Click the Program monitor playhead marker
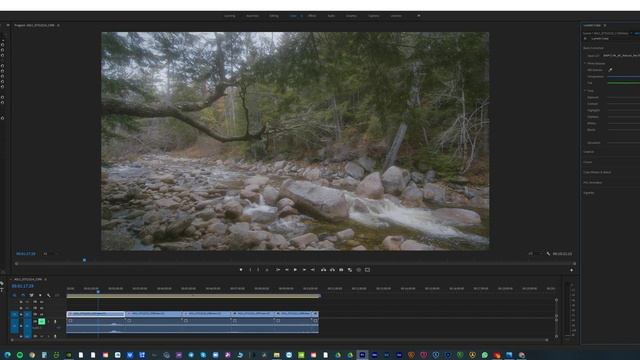 point(84,260)
